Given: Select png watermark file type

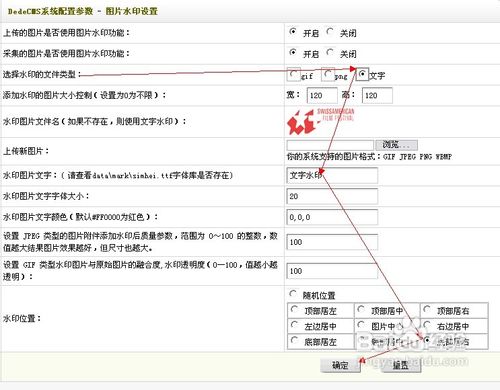Looking at the screenshot, I should (x=328, y=74).
